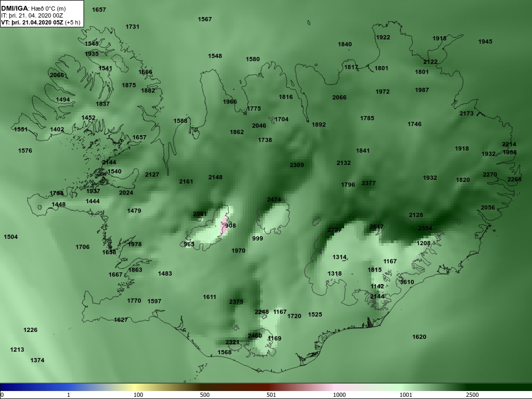532x399 pixels.
Task: Click the 1840 height value
Action: coord(345,44)
